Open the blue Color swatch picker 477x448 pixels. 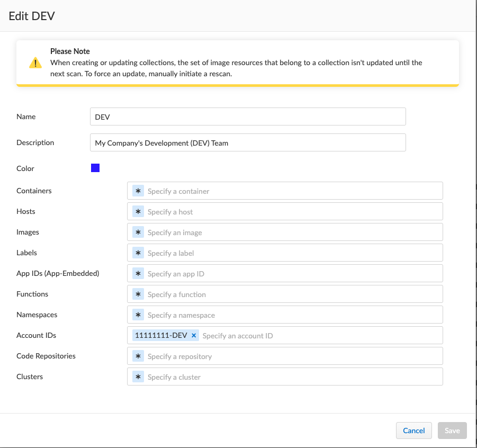[x=95, y=168]
